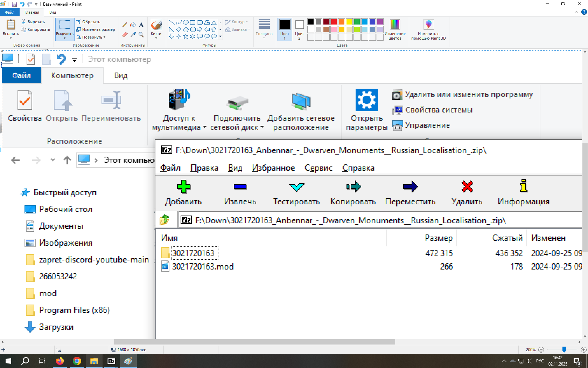Open Paint's Вид tab next to Главная

coord(52,12)
